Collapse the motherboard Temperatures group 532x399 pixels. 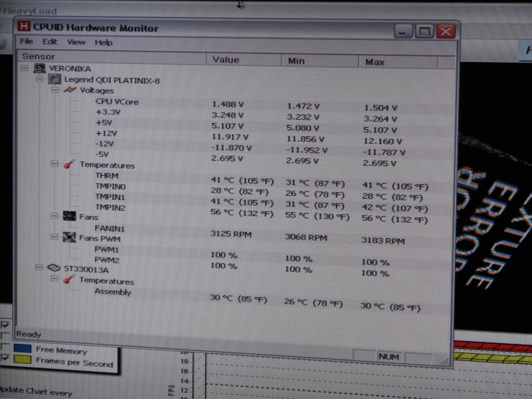[x=55, y=164]
